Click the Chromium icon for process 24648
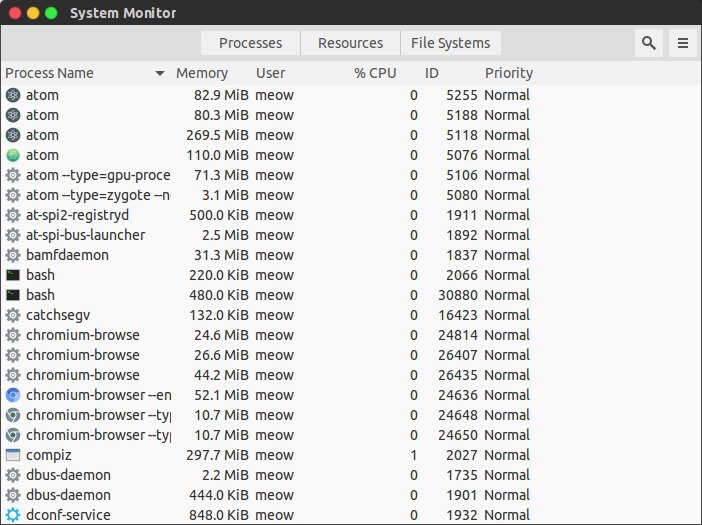The height and width of the screenshot is (525, 702). click(13, 415)
